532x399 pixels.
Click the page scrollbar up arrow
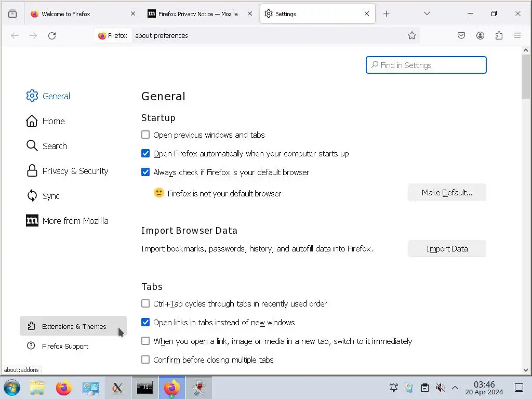[526, 50]
